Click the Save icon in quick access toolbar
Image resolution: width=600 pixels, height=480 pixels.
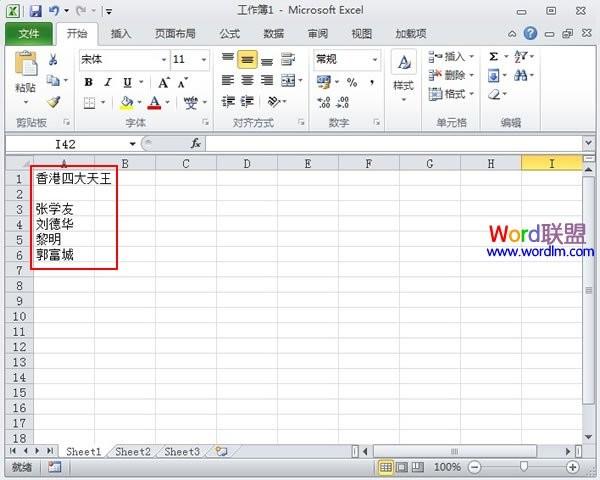(35, 11)
